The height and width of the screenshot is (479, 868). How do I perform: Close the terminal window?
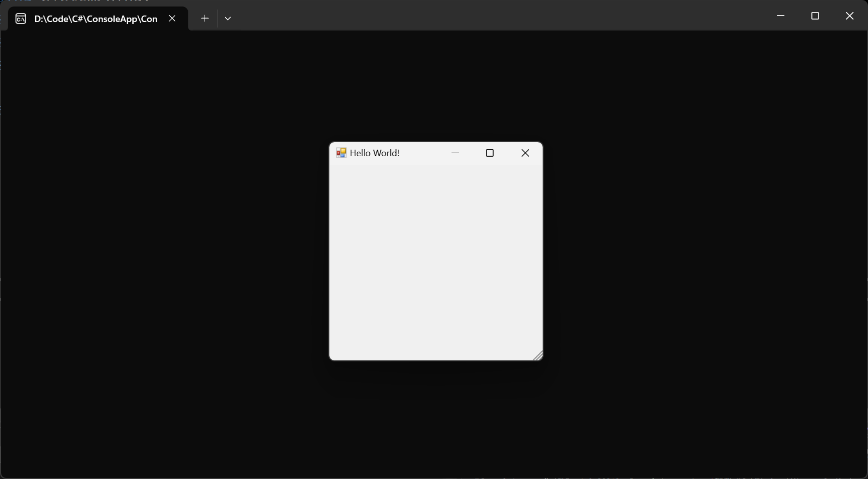point(849,16)
